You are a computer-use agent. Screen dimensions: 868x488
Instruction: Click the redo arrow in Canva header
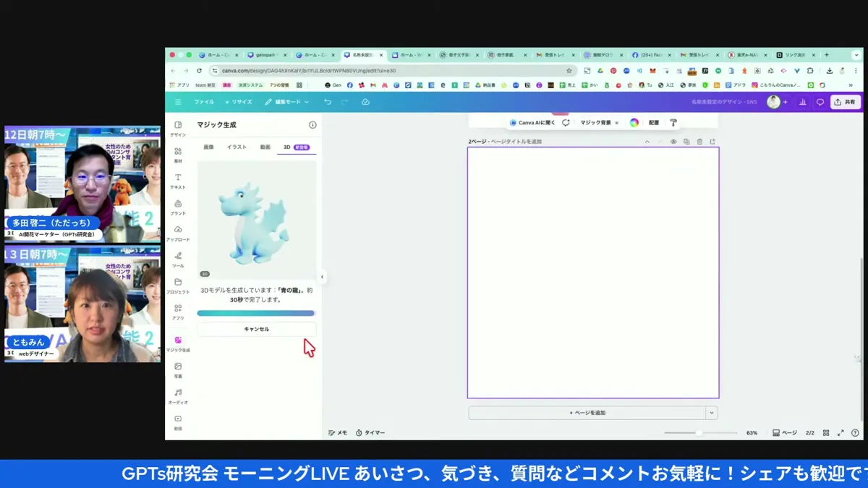tap(346, 102)
